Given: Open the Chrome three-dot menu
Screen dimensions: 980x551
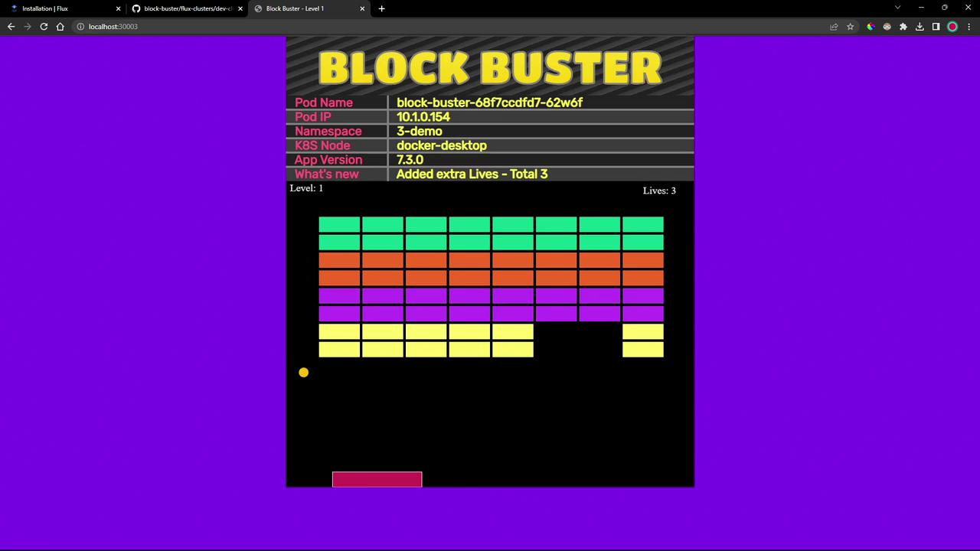Looking at the screenshot, I should [x=969, y=27].
